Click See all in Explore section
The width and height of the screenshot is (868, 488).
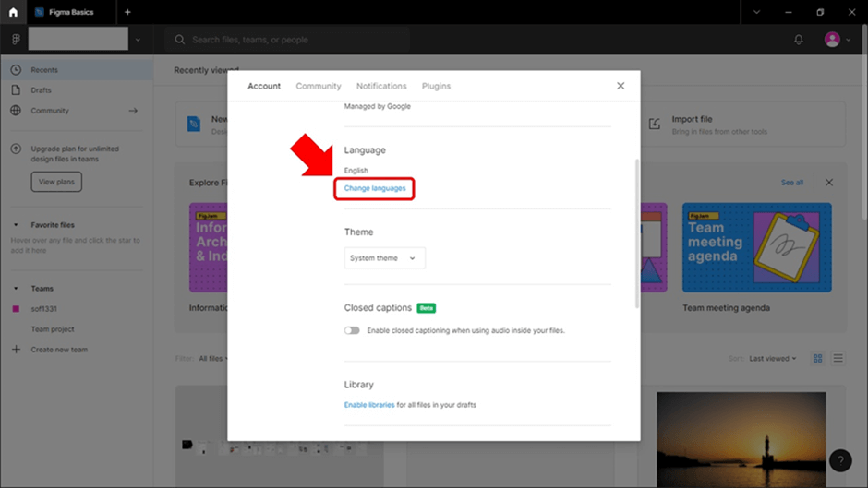tap(791, 182)
